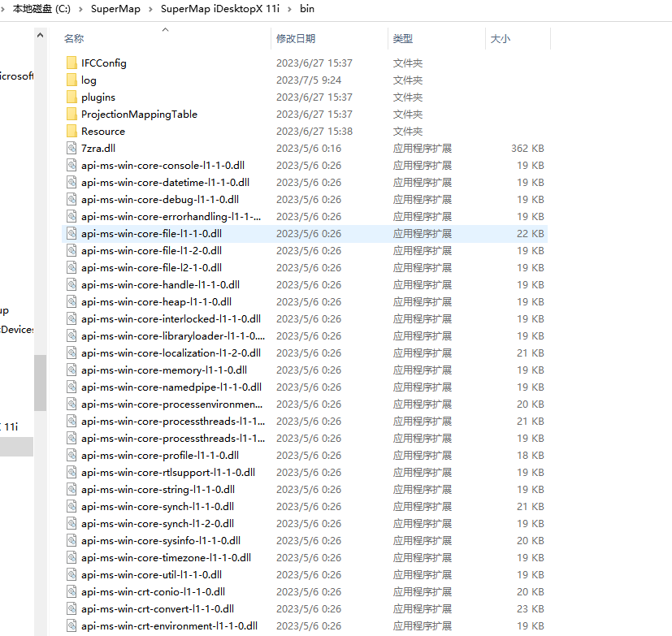
Task: Sort files by 大小 column header
Action: tap(501, 38)
